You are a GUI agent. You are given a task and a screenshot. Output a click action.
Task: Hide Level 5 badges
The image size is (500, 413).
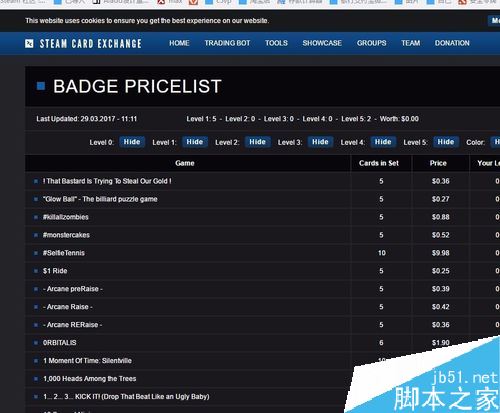pyautogui.click(x=446, y=142)
